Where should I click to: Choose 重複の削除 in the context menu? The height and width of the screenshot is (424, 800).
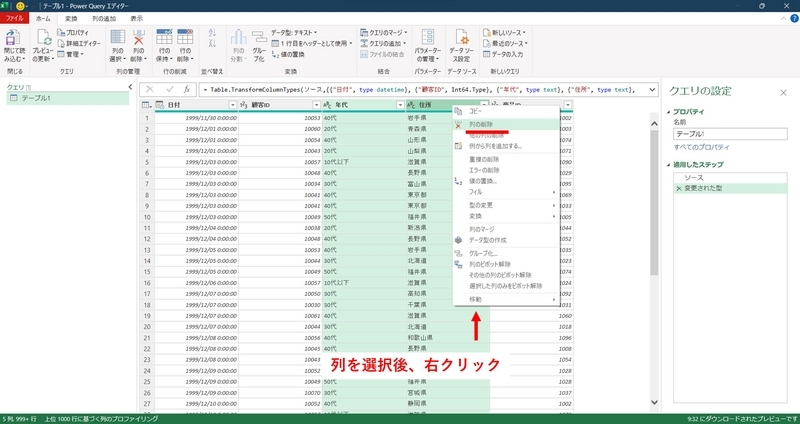[506, 159]
